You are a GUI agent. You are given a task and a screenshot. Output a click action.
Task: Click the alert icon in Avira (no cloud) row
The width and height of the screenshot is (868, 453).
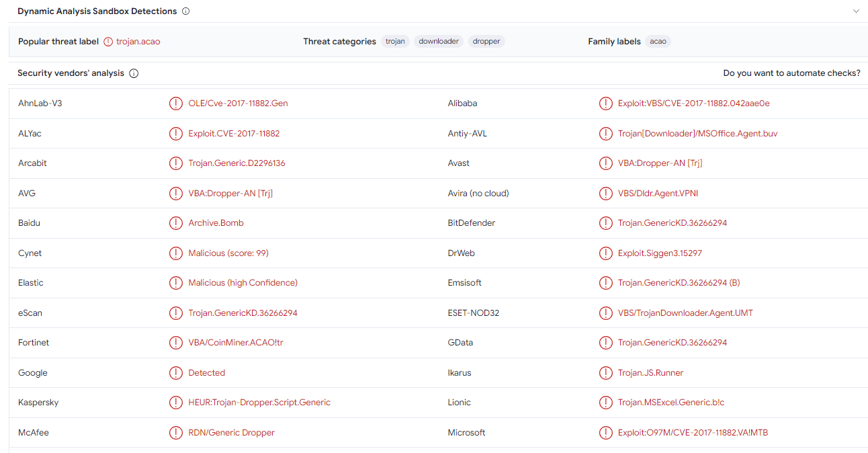pos(605,194)
